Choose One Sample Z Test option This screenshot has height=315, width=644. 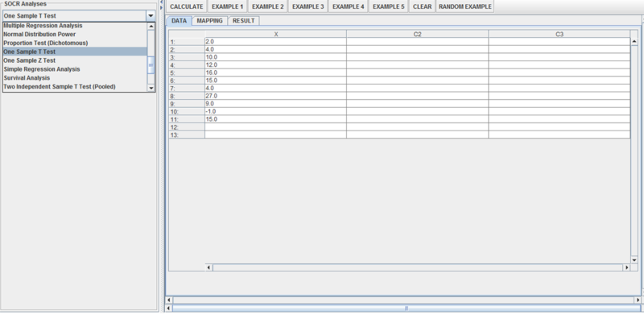pyautogui.click(x=75, y=60)
